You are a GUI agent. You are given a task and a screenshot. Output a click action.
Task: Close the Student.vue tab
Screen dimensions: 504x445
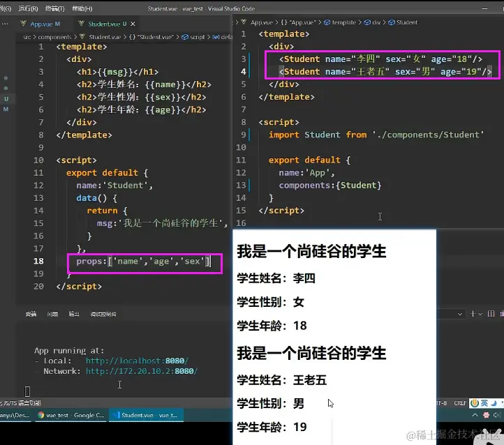[x=133, y=24]
